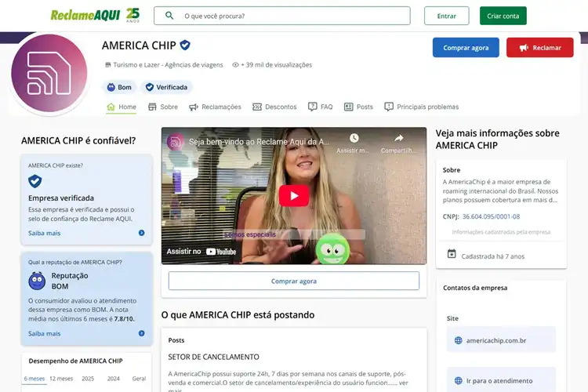
Task: Click the Criar conta button
Action: [x=503, y=16]
